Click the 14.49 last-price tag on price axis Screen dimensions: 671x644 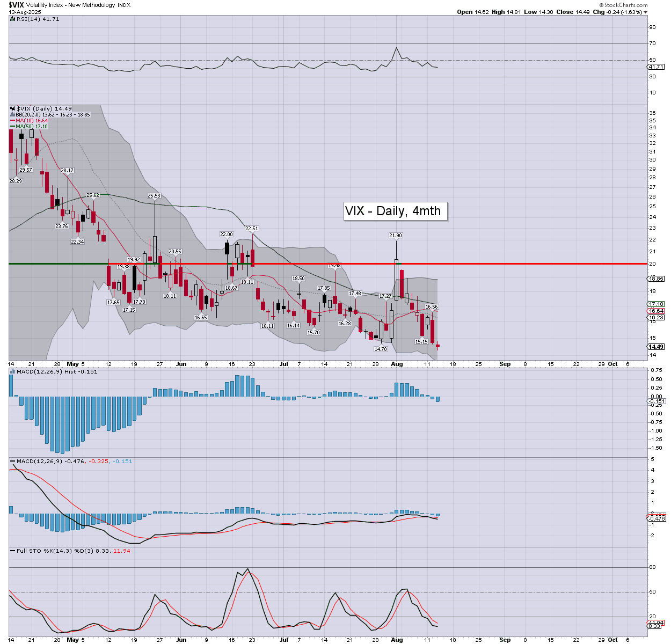(x=656, y=347)
